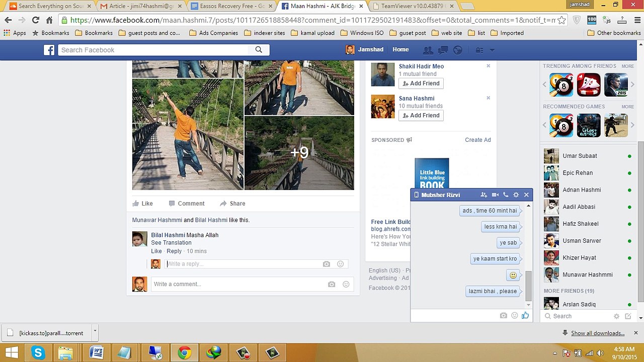Add Shakil Hadir Meo as friend

[x=421, y=83]
